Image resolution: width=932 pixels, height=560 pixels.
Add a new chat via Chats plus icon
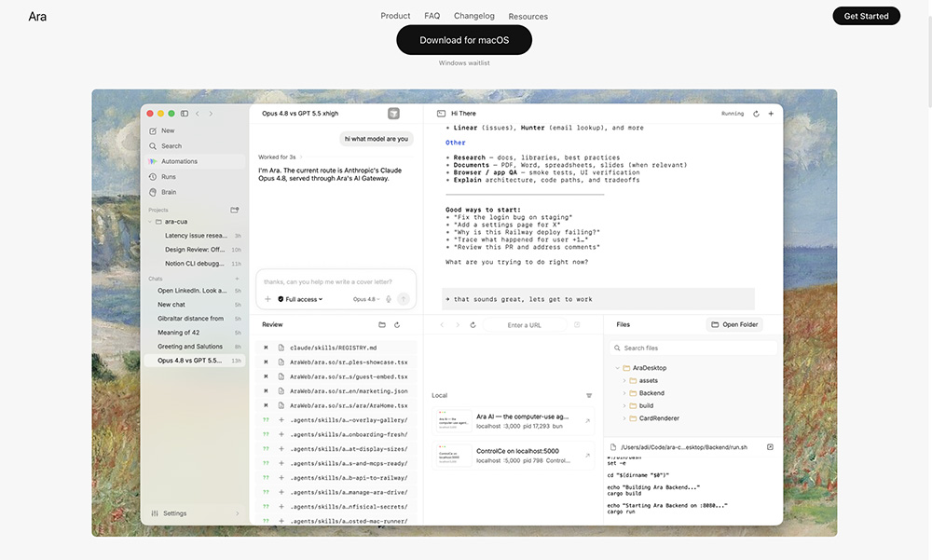point(237,279)
